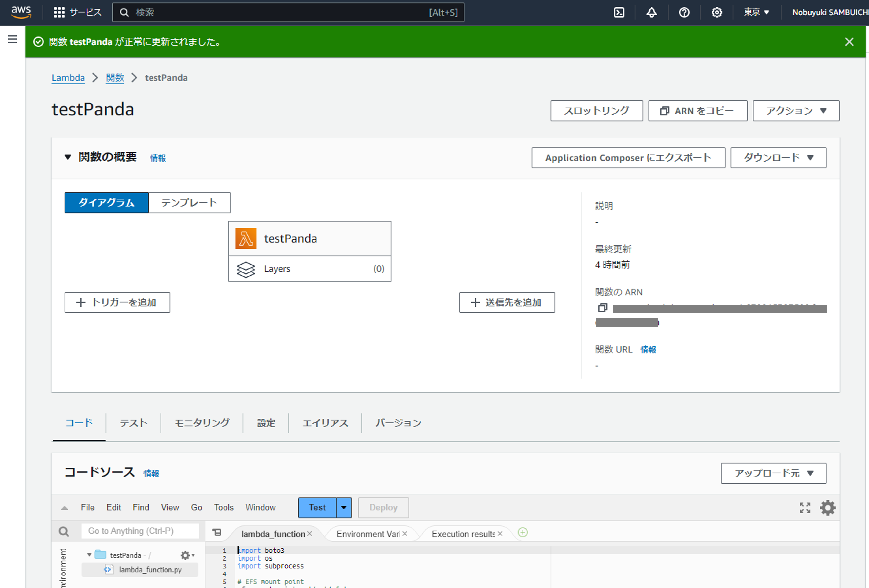Click the blue Test button

pos(317,508)
